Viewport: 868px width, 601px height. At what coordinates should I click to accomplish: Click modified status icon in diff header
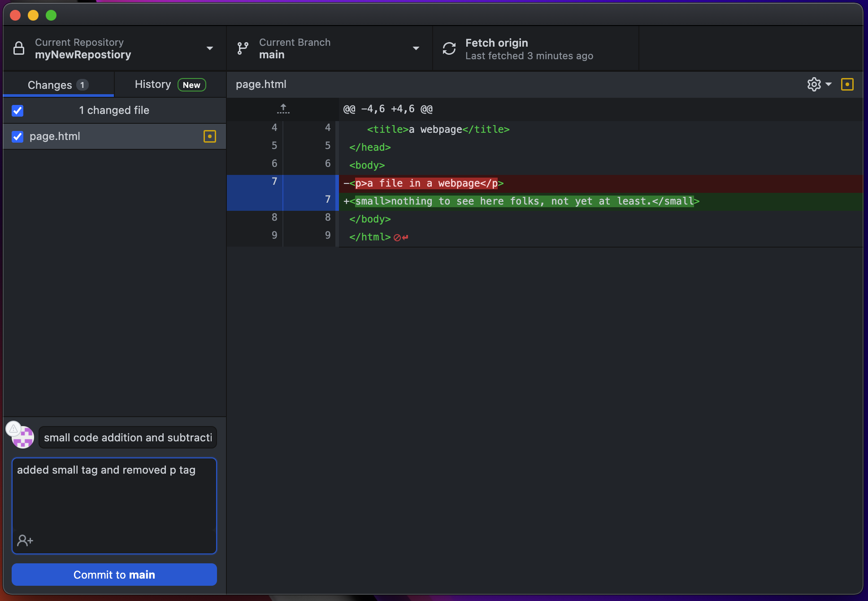(x=847, y=84)
